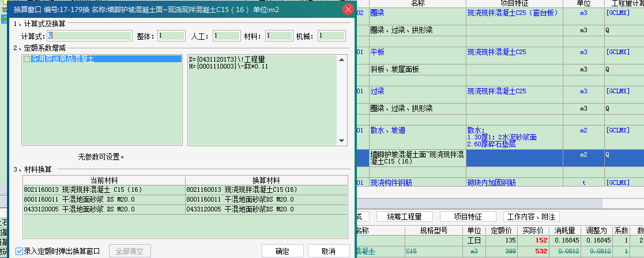The width and height of the screenshot is (644, 258).
Task: Click the 取消 button
Action: pos(329,251)
